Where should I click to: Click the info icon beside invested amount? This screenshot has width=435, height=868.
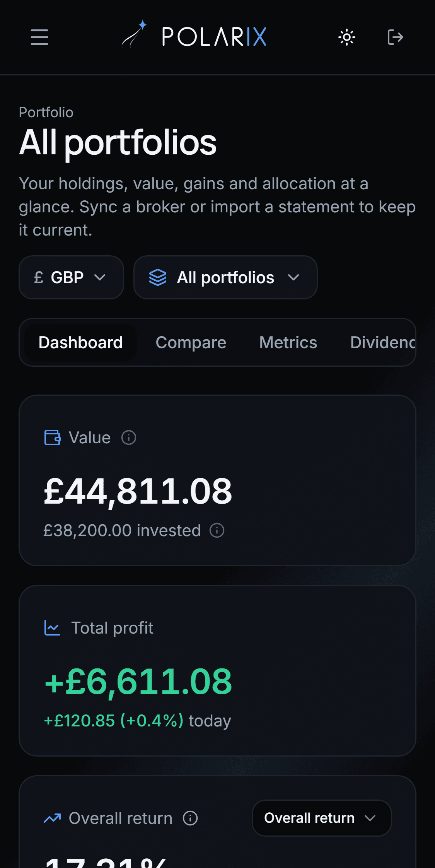[x=217, y=530]
